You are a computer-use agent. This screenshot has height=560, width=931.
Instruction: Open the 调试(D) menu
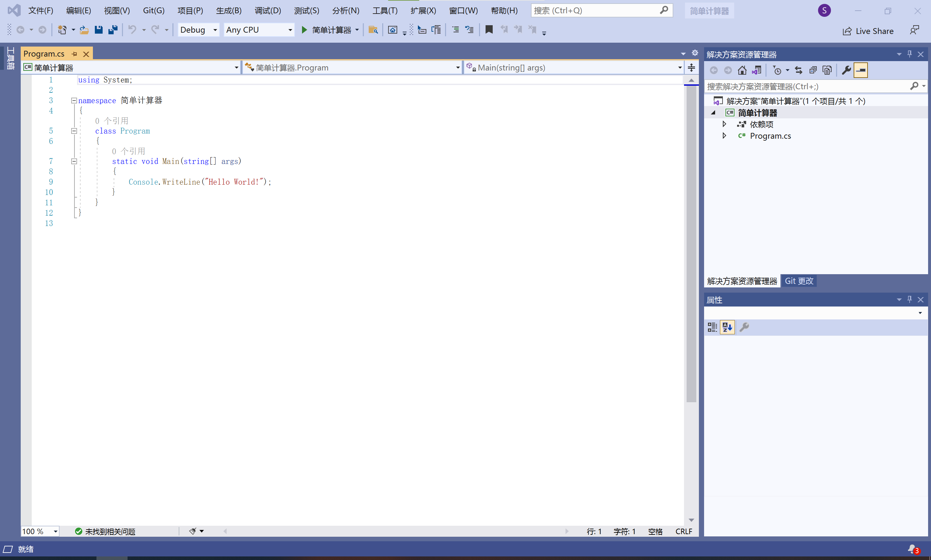267,11
